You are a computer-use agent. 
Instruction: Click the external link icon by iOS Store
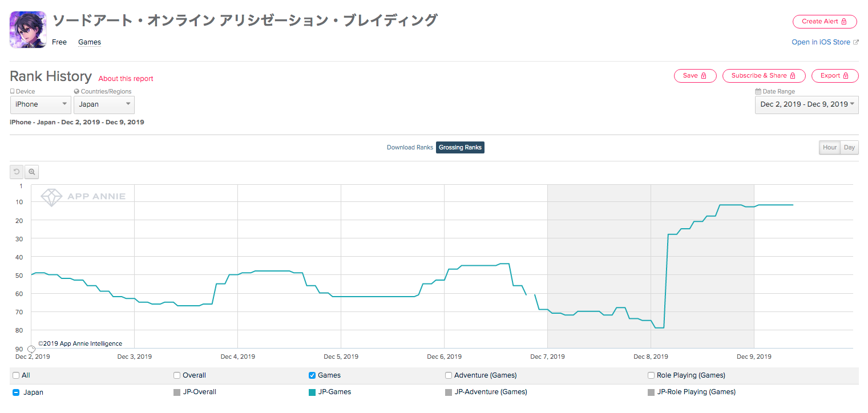(x=855, y=42)
